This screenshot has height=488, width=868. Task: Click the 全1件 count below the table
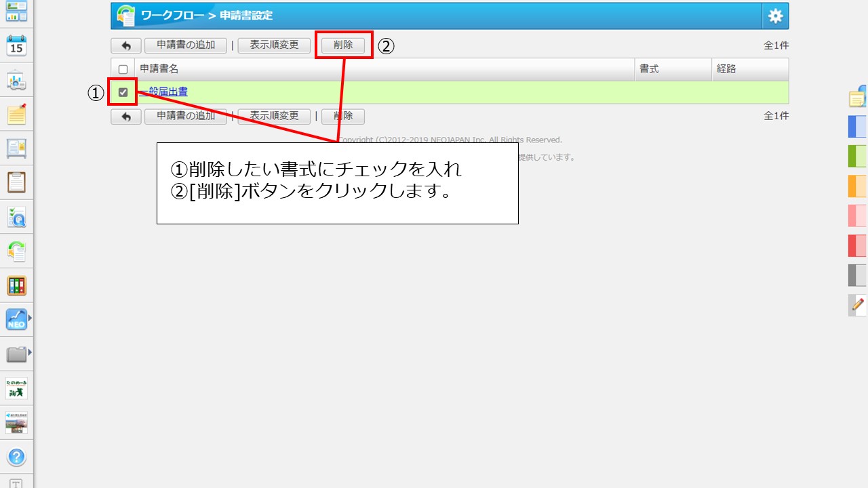pos(776,116)
